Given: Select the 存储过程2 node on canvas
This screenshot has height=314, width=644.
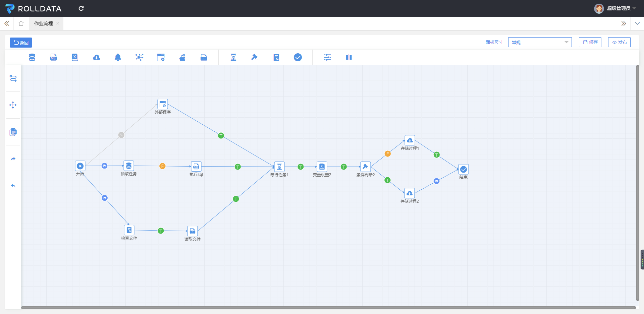Looking at the screenshot, I should (x=410, y=193).
